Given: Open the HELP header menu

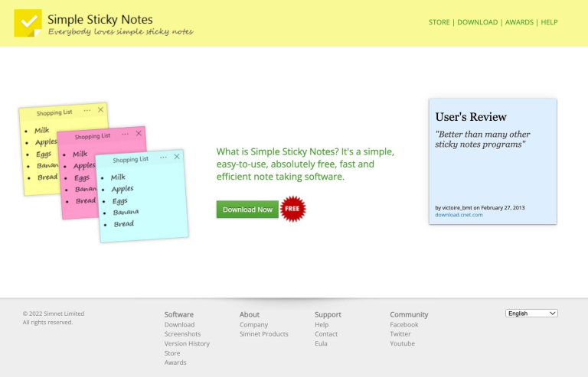Looking at the screenshot, I should [549, 22].
